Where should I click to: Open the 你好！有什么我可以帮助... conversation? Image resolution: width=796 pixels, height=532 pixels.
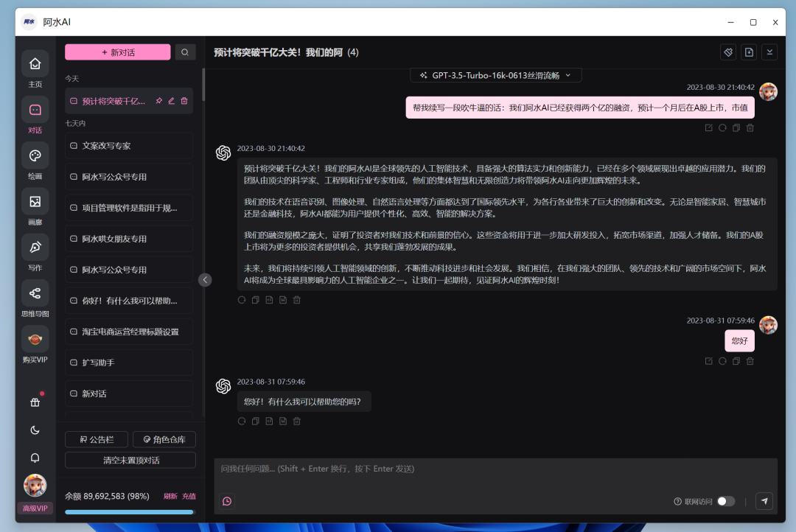tap(129, 301)
